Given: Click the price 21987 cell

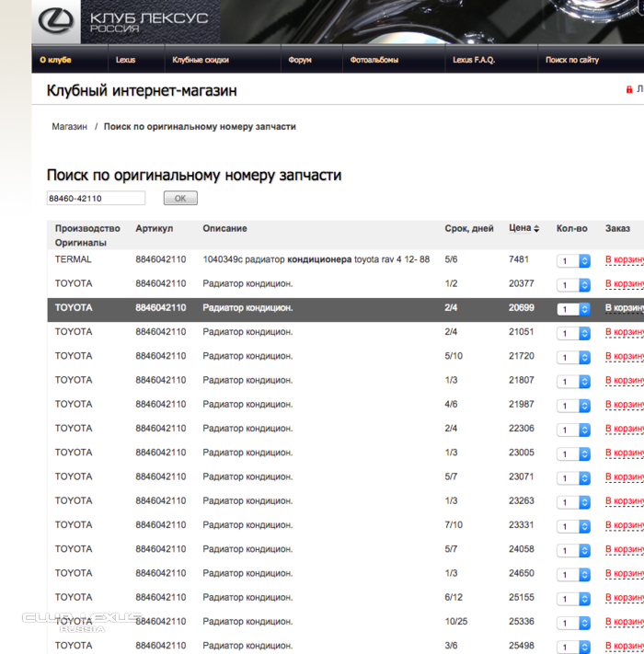Looking at the screenshot, I should point(522,404).
